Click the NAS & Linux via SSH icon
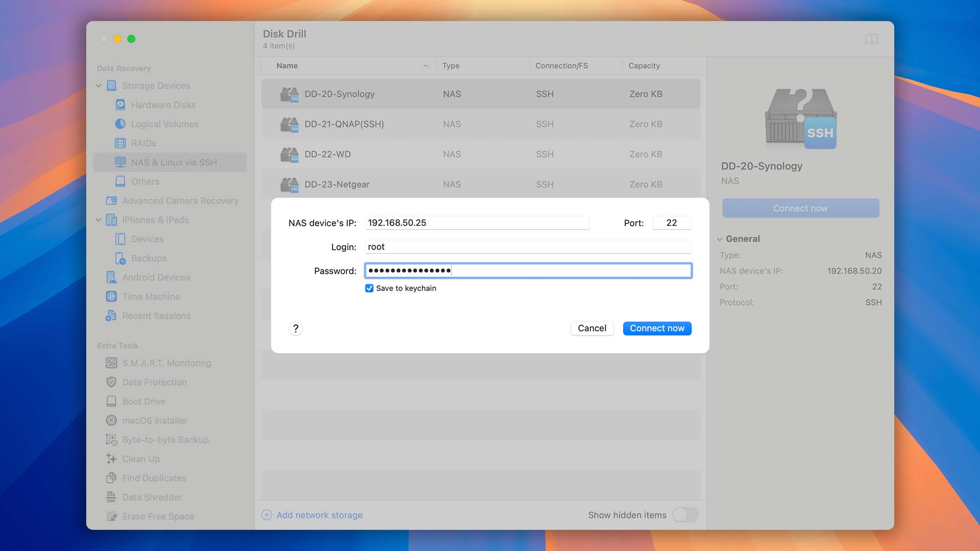This screenshot has height=551, width=980. coord(120,162)
